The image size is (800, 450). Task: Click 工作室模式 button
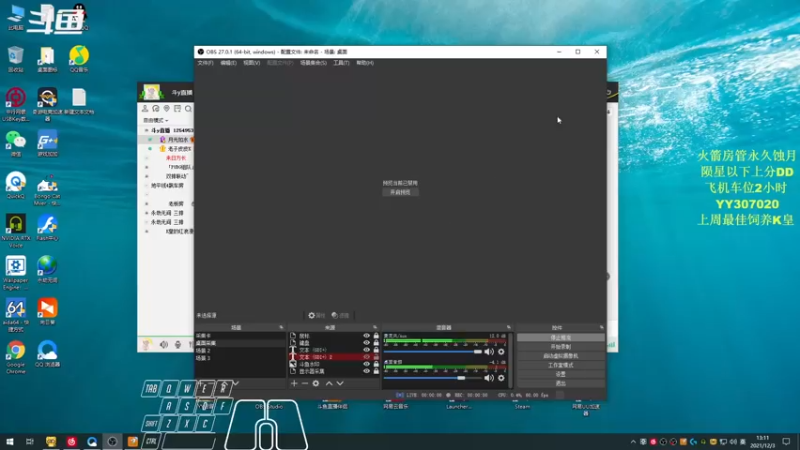point(561,365)
